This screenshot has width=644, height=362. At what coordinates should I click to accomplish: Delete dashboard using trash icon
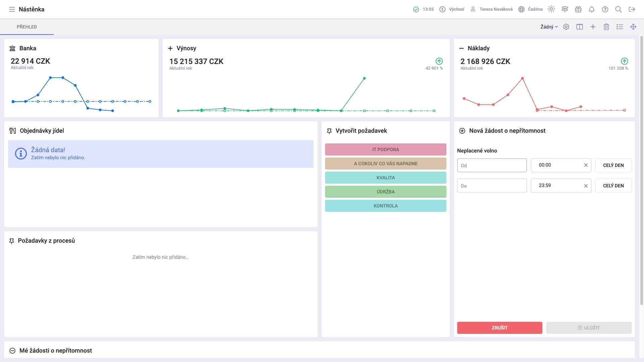pyautogui.click(x=606, y=27)
